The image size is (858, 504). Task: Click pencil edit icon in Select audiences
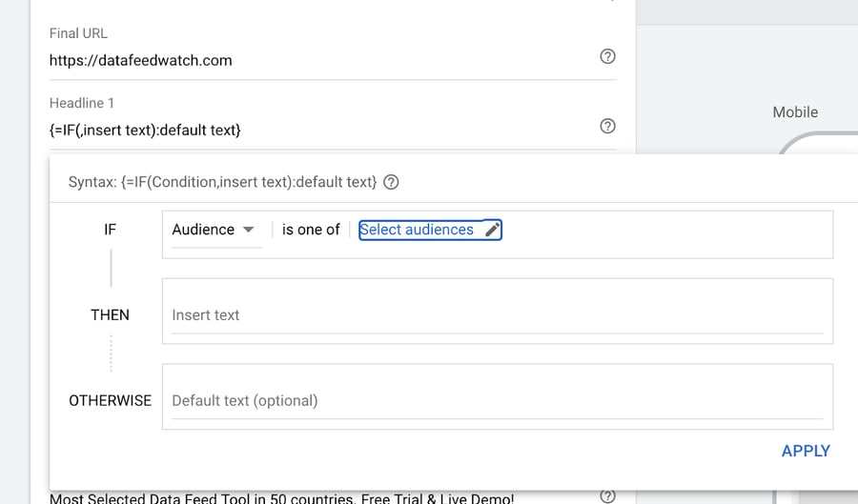point(493,230)
